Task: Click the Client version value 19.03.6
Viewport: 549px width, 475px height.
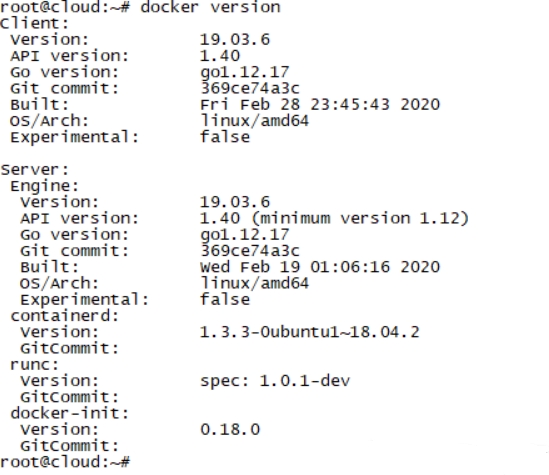Action: 235,40
